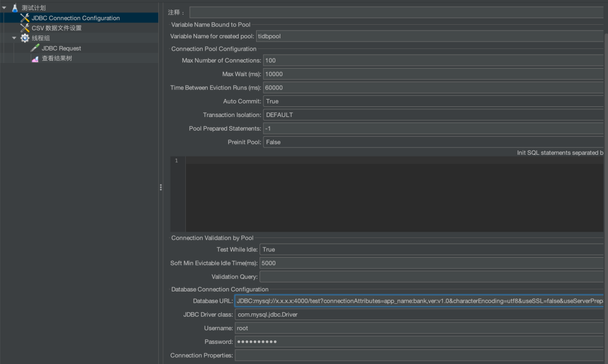The width and height of the screenshot is (608, 364).
Task: Click the flask icon beside 测试计划
Action: point(15,8)
